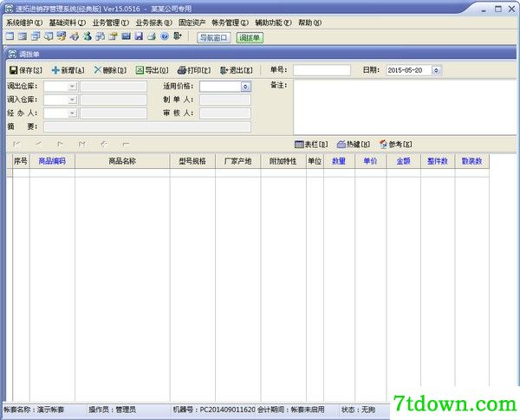This screenshot has height=420, width=520.
Task: Click the 附加特性 column header
Action: [x=283, y=161]
